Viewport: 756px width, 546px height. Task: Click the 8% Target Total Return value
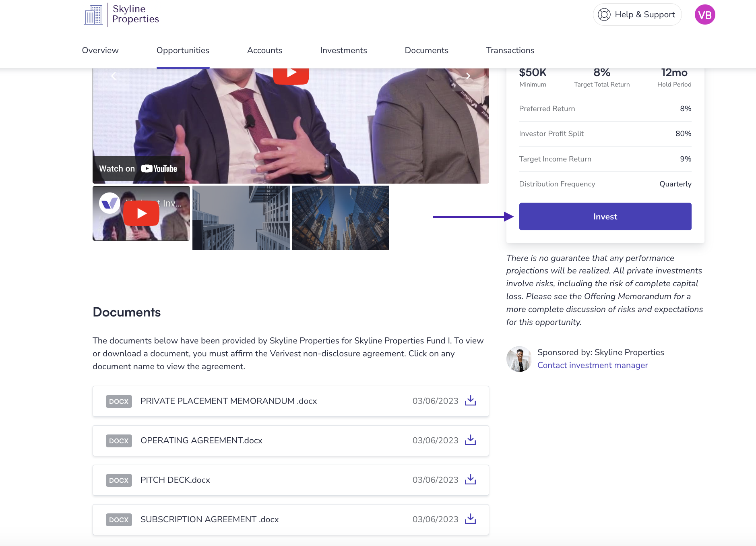click(x=602, y=73)
